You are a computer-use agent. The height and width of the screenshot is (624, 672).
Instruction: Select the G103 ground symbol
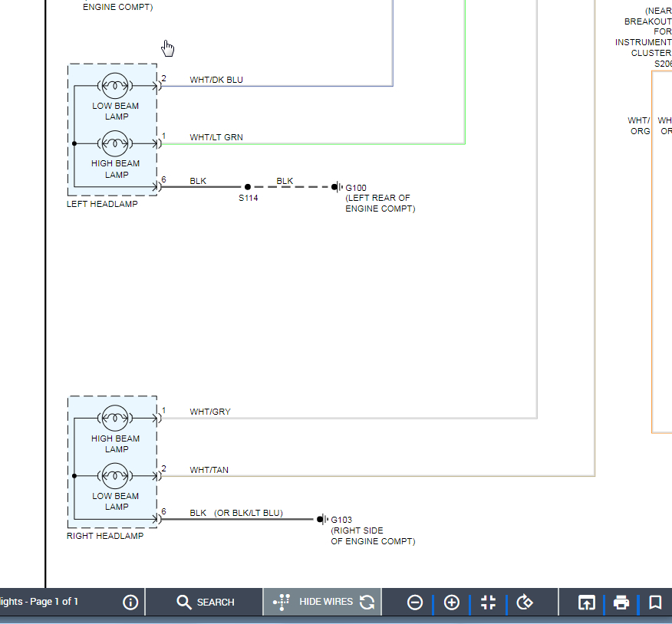click(x=321, y=519)
